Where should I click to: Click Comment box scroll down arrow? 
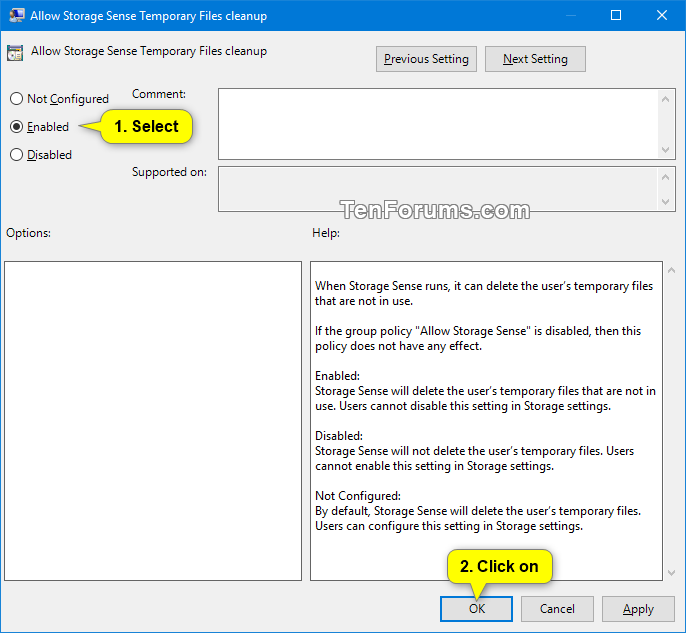pos(665,150)
